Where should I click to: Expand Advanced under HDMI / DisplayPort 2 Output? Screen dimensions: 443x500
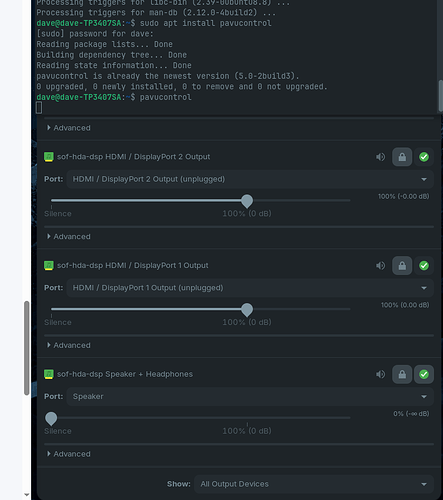[69, 237]
